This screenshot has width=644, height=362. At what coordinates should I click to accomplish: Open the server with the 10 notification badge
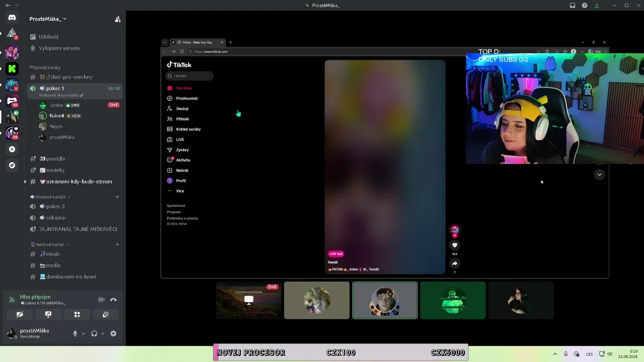12,101
